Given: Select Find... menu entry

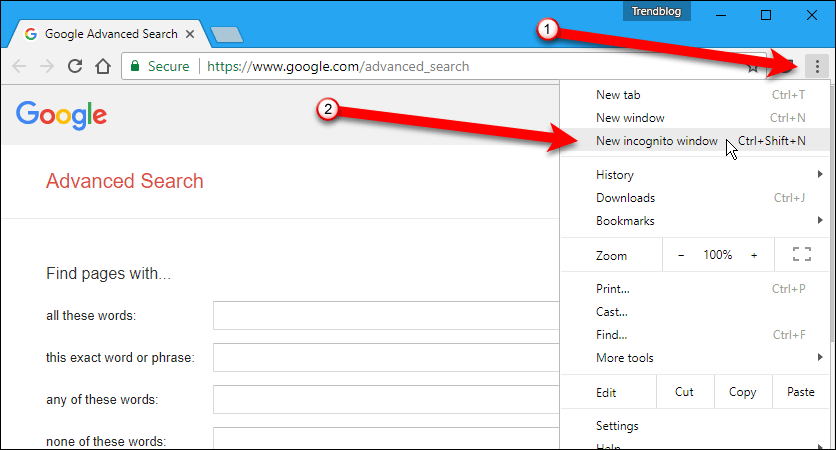Looking at the screenshot, I should point(695,335).
